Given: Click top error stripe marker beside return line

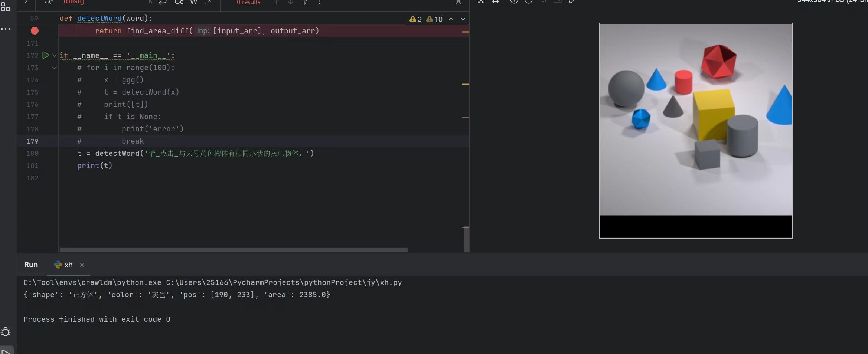Looking at the screenshot, I should coord(465,32).
